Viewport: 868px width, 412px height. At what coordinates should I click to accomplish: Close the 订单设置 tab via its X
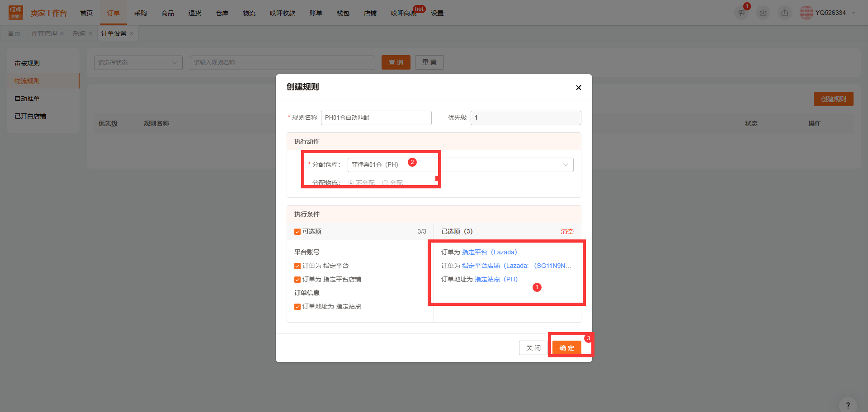132,33
